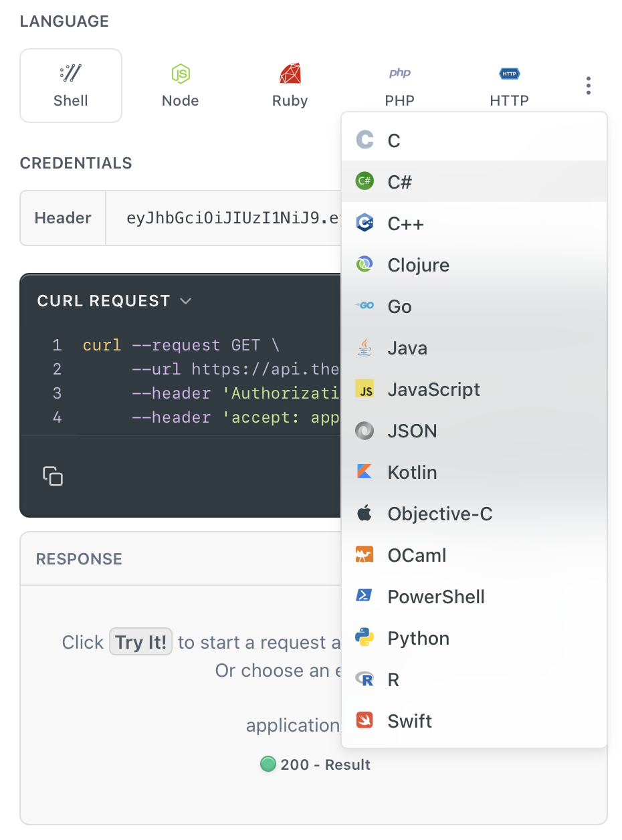Click the PowerShell prompt icon
Viewport: 622px width, 840px height.
[x=365, y=596]
